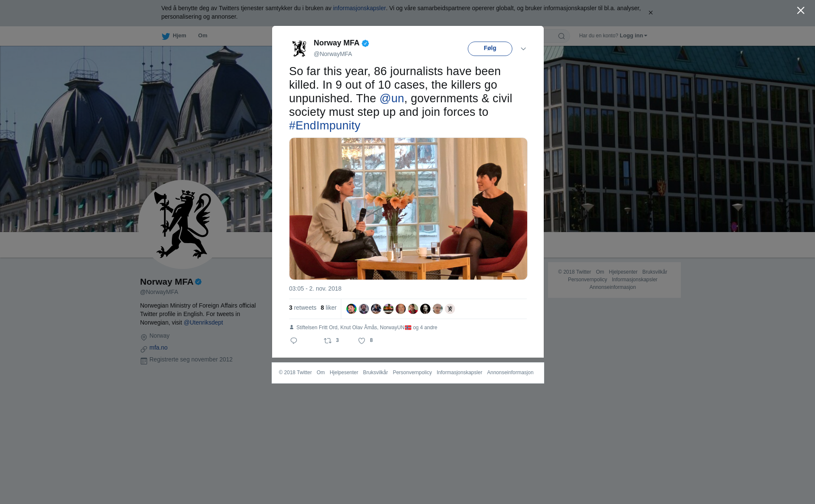Click the reply speech bubble icon
Viewport: 815px width, 504px height.
(x=294, y=341)
